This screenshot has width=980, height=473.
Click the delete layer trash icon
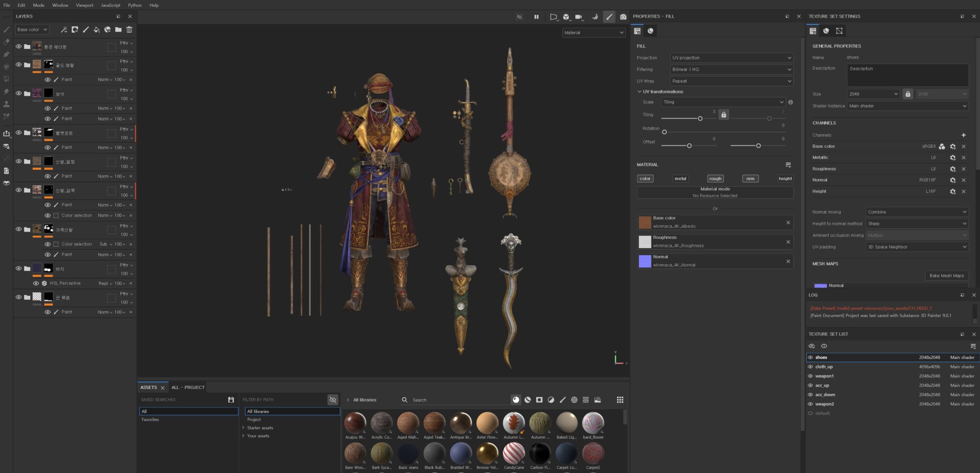point(129,30)
